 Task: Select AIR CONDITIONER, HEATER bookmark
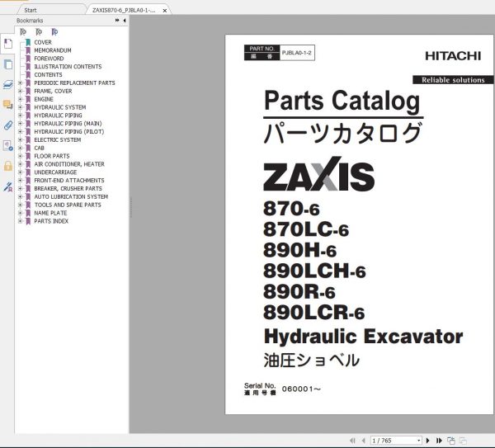(x=69, y=164)
